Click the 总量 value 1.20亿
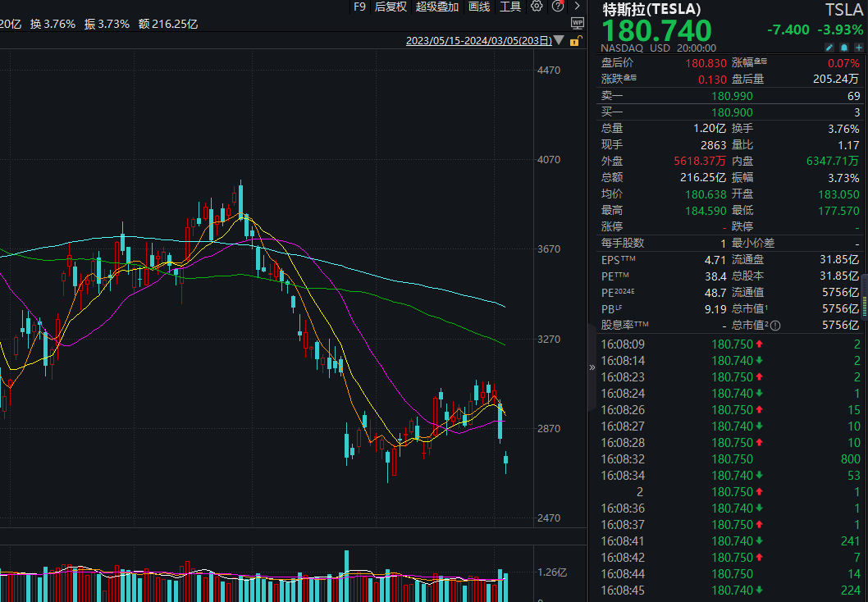This screenshot has width=868, height=602. pos(710,129)
